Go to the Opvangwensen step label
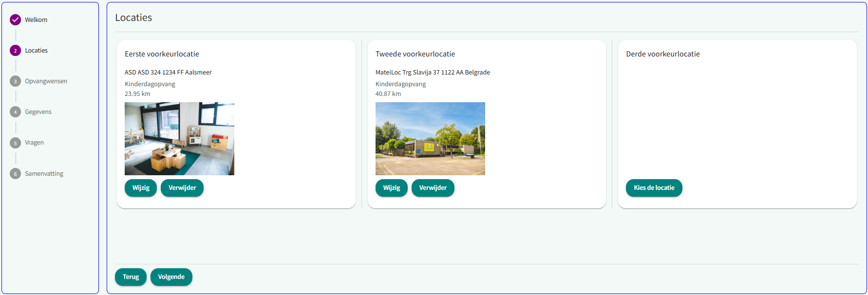The image size is (868, 295). pos(46,81)
